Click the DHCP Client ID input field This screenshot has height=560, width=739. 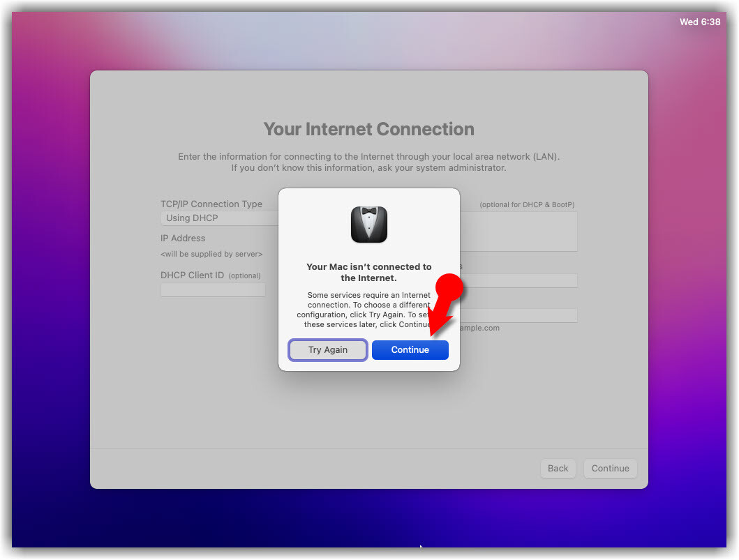coord(213,289)
